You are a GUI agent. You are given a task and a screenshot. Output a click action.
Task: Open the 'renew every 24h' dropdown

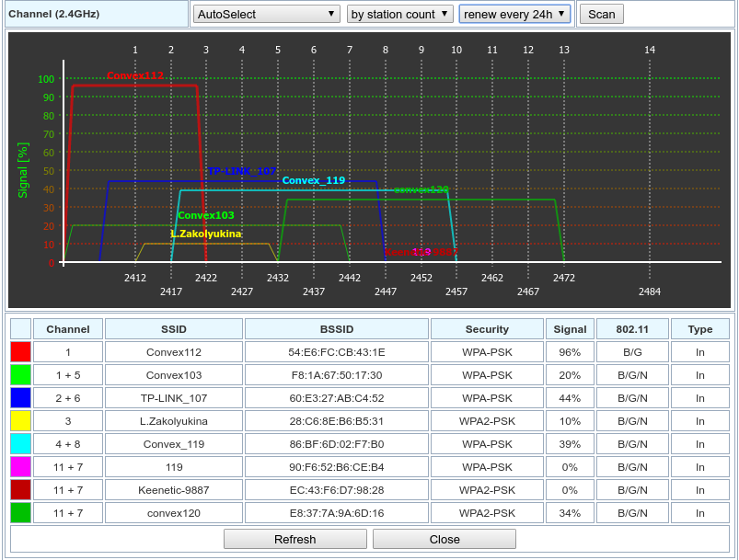click(514, 14)
